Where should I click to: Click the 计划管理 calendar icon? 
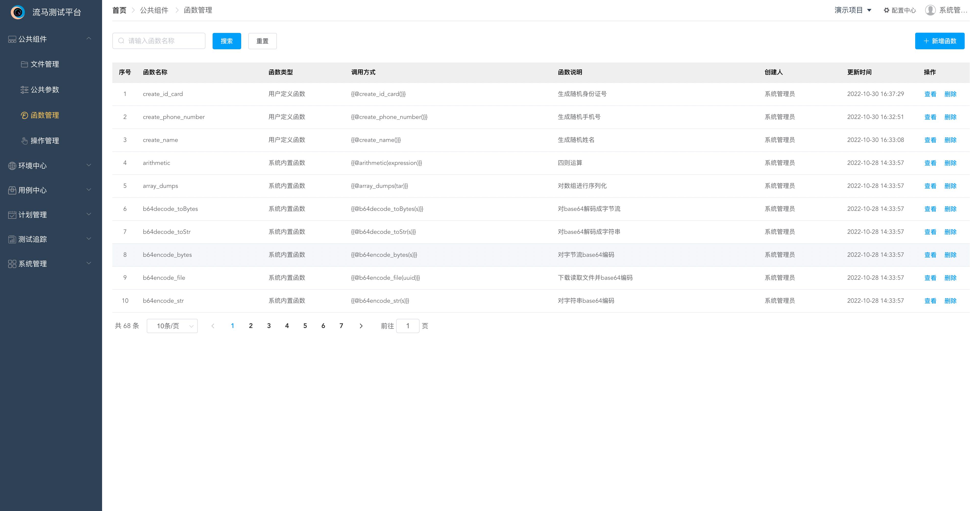pos(12,215)
